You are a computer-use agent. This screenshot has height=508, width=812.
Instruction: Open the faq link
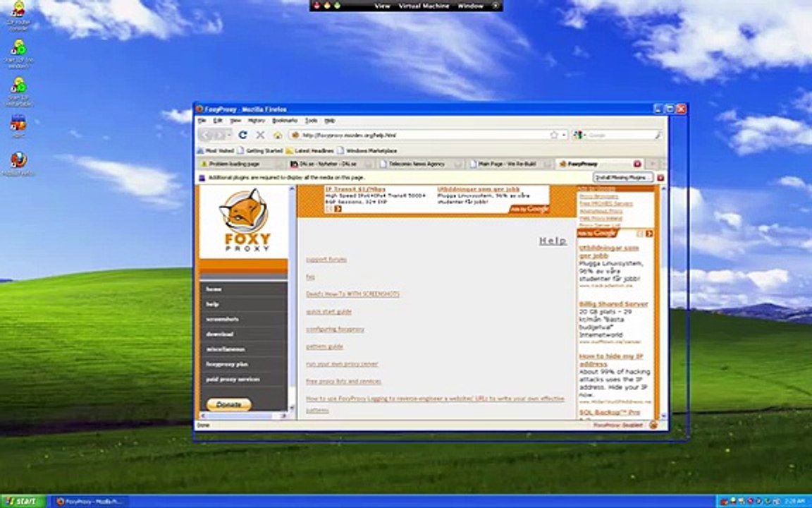pos(310,277)
